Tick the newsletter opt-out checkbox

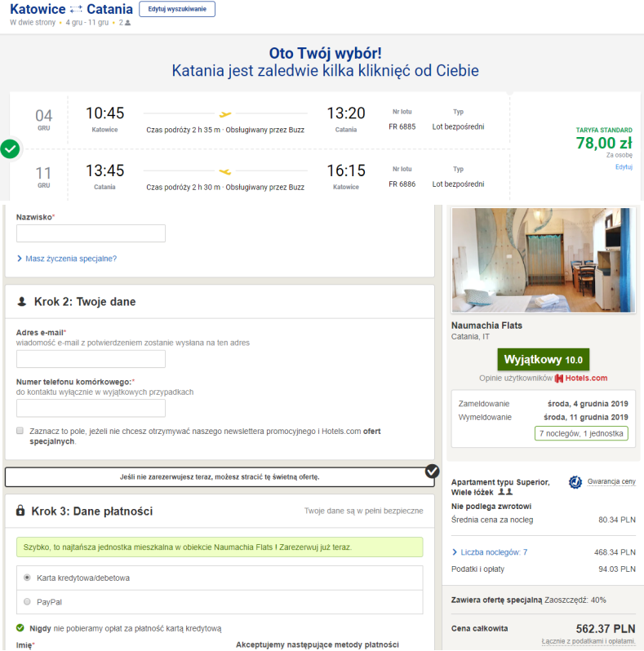coord(20,430)
